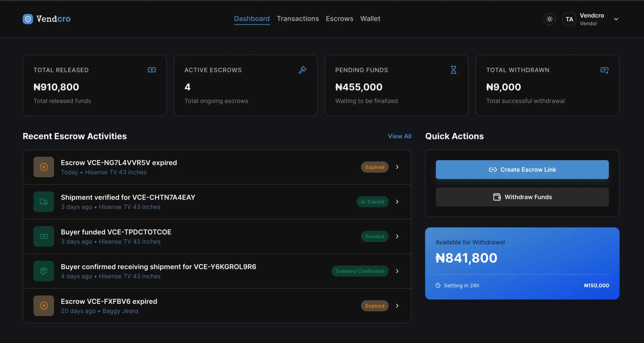Click the ₦841,800 available balance
644x343 pixels.
point(466,258)
